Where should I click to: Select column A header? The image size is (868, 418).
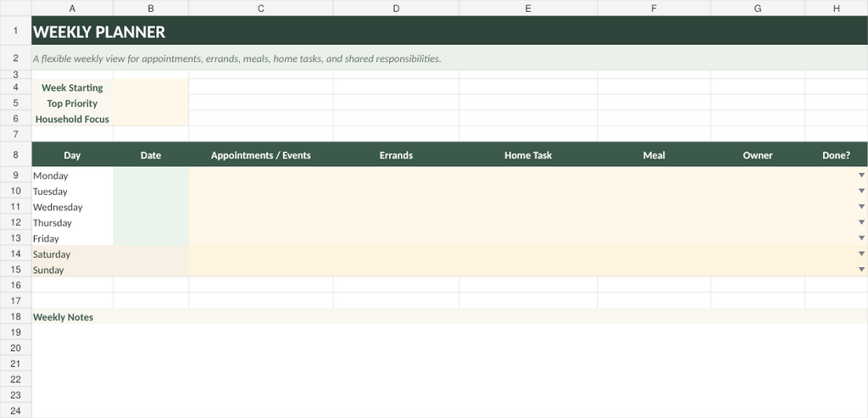(73, 8)
